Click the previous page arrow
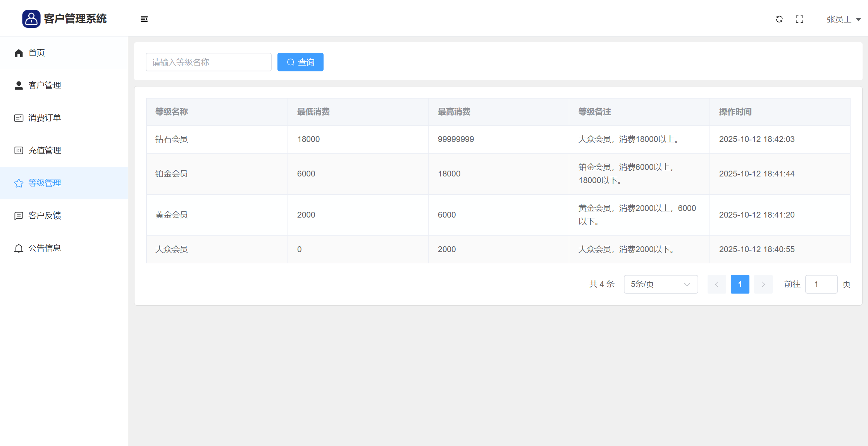The width and height of the screenshot is (868, 446). [716, 284]
